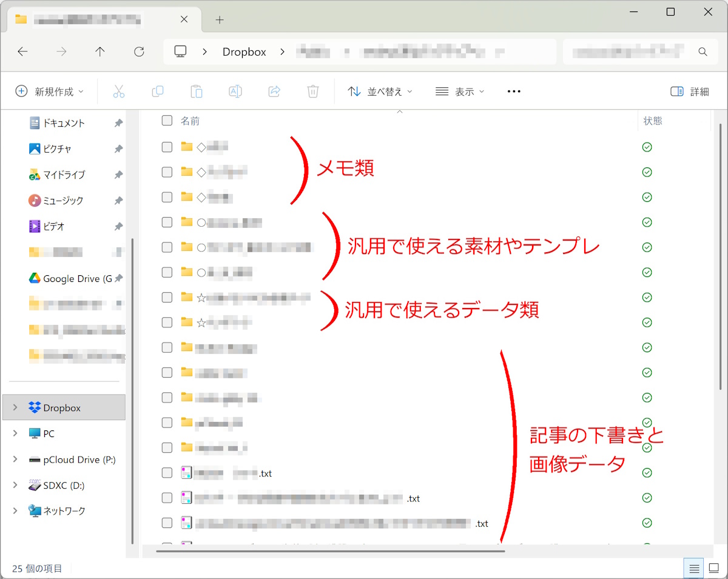Select the Paste icon
The width and height of the screenshot is (728, 579).
pos(197,91)
